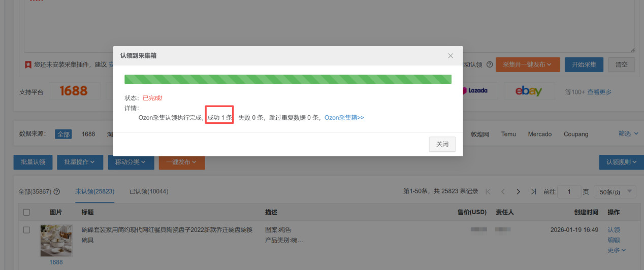Switch to the 已认领(10044) tab

[149, 192]
